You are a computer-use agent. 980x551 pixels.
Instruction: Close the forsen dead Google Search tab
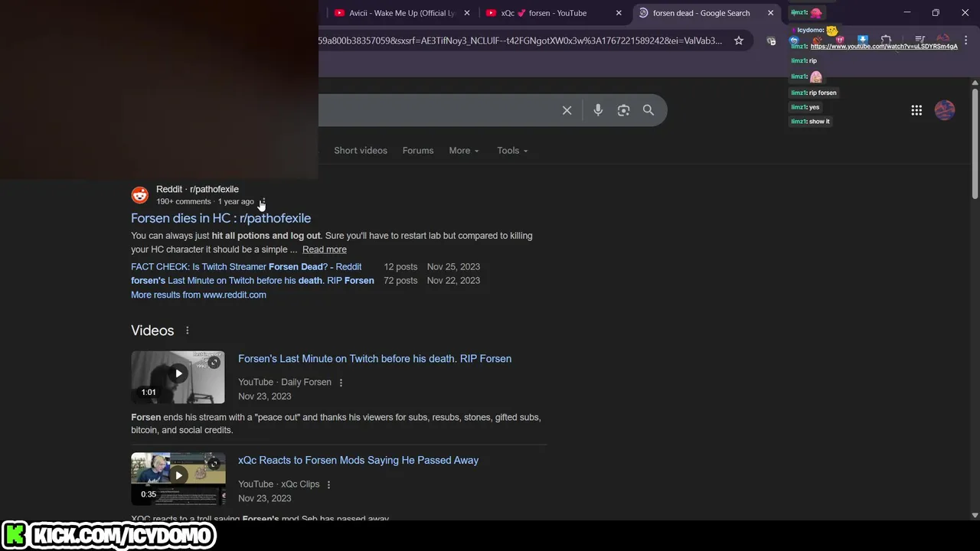point(770,13)
